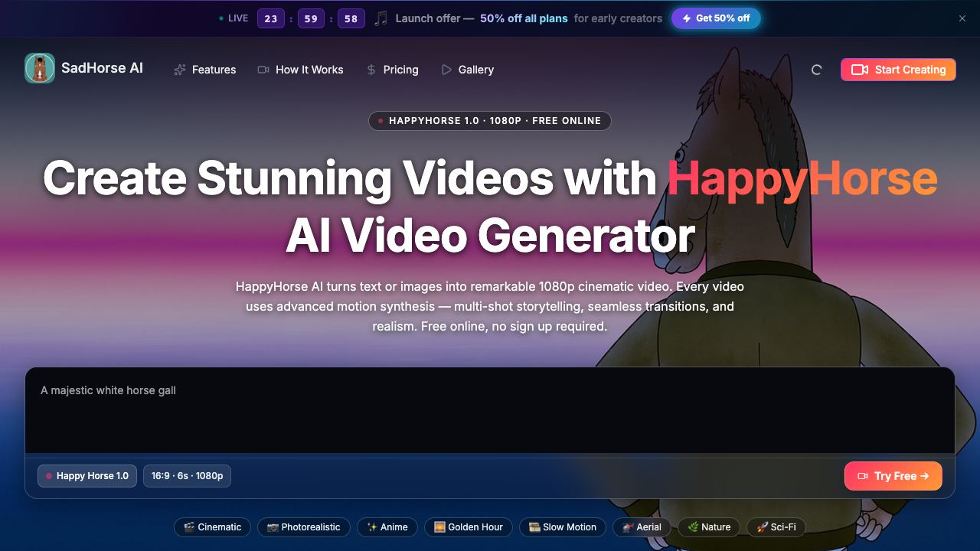The width and height of the screenshot is (980, 551).
Task: Select the Anime style chip
Action: coord(387,527)
